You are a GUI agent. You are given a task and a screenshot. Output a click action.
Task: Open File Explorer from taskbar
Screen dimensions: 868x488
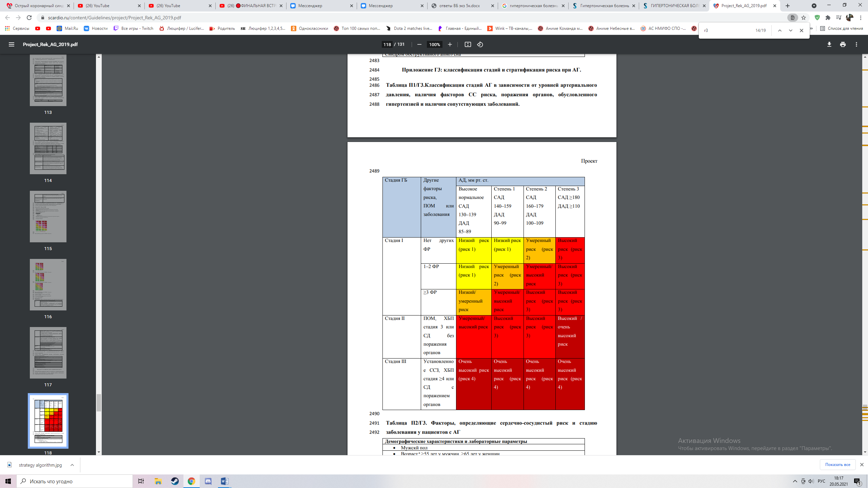click(158, 481)
